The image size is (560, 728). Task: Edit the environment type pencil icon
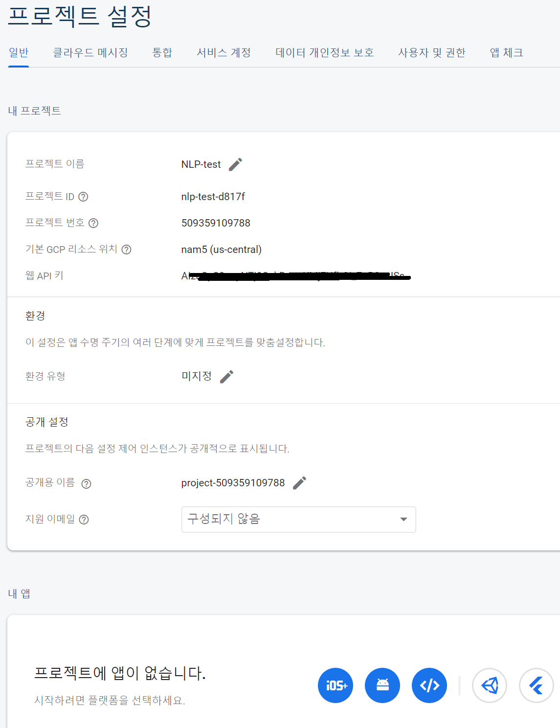(x=226, y=376)
